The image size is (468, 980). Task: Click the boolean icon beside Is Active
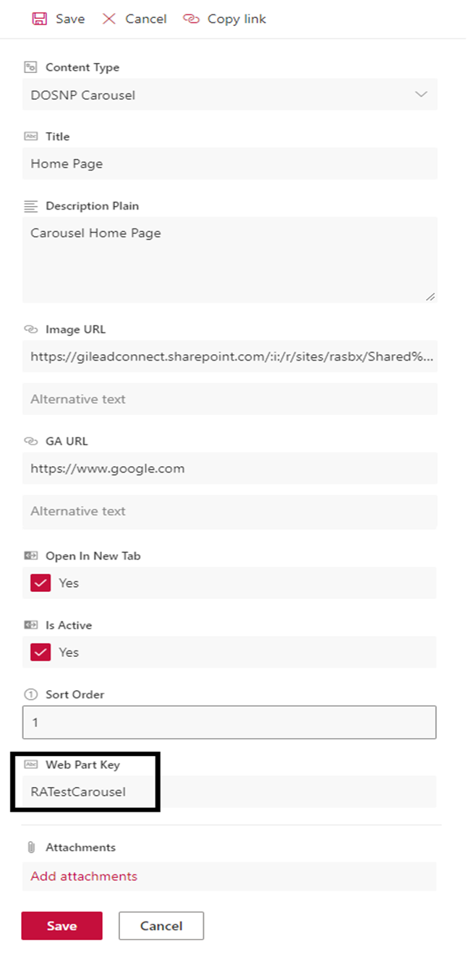point(31,624)
